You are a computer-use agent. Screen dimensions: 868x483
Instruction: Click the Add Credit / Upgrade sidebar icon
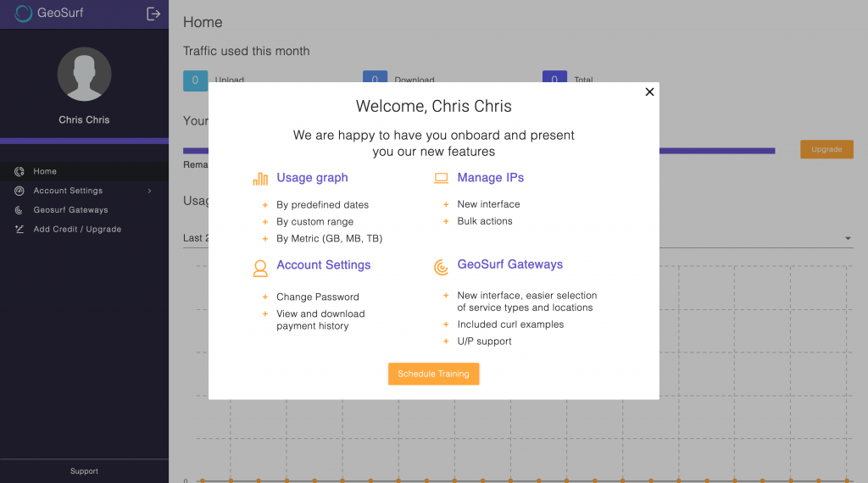[19, 229]
